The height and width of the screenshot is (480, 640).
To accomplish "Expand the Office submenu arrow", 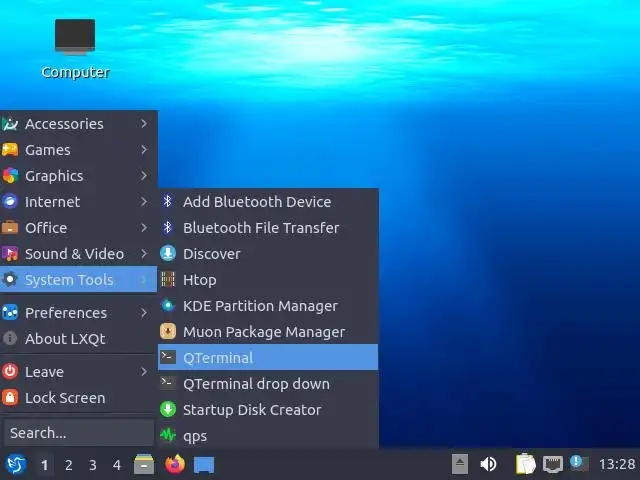I will 144,227.
